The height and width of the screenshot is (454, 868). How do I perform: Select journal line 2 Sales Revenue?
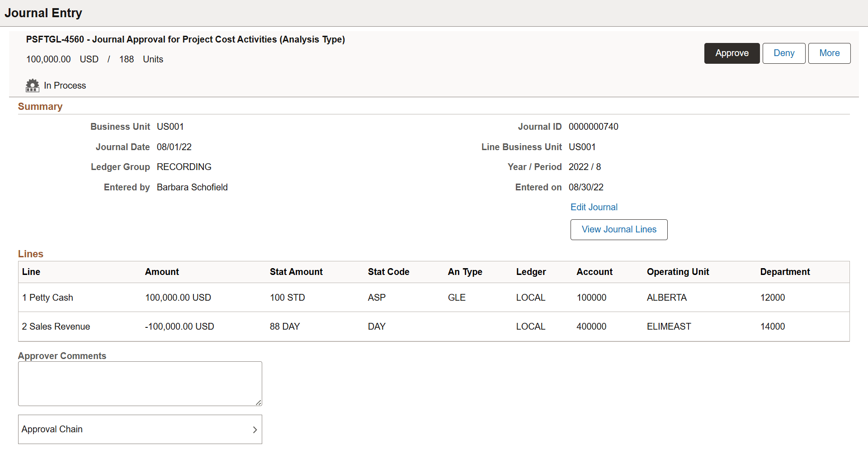(56, 326)
